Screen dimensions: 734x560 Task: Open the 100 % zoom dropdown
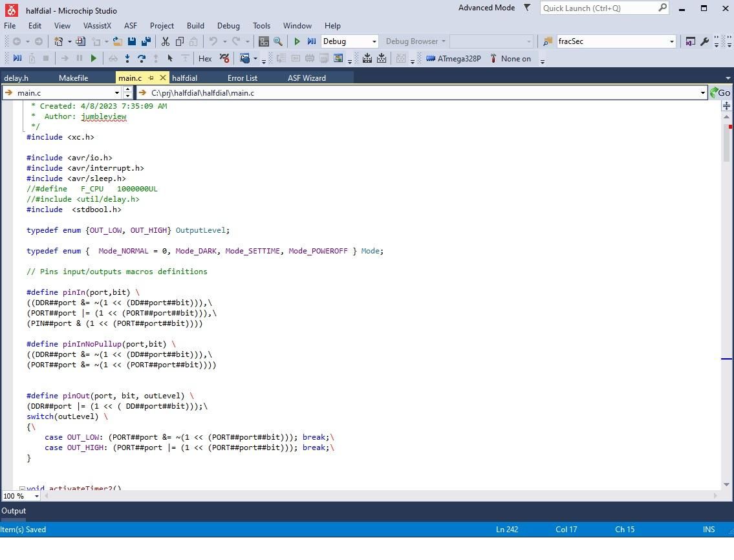[36, 496]
